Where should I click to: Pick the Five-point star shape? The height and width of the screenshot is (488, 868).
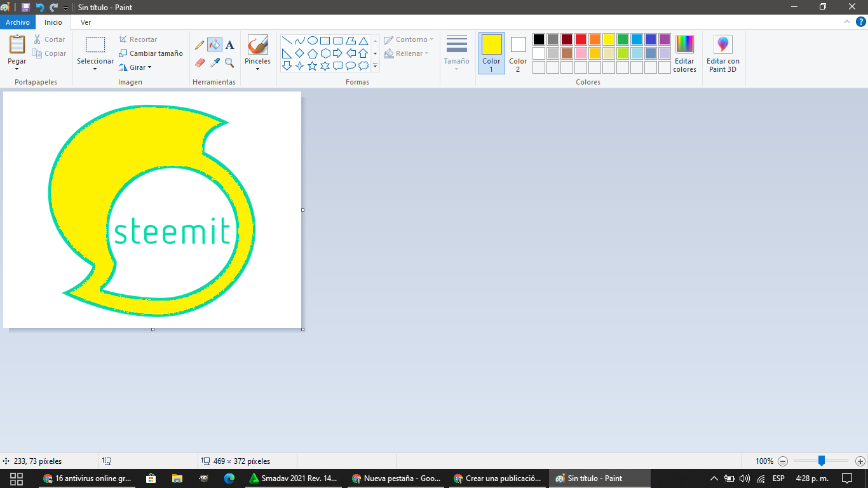tap(313, 66)
